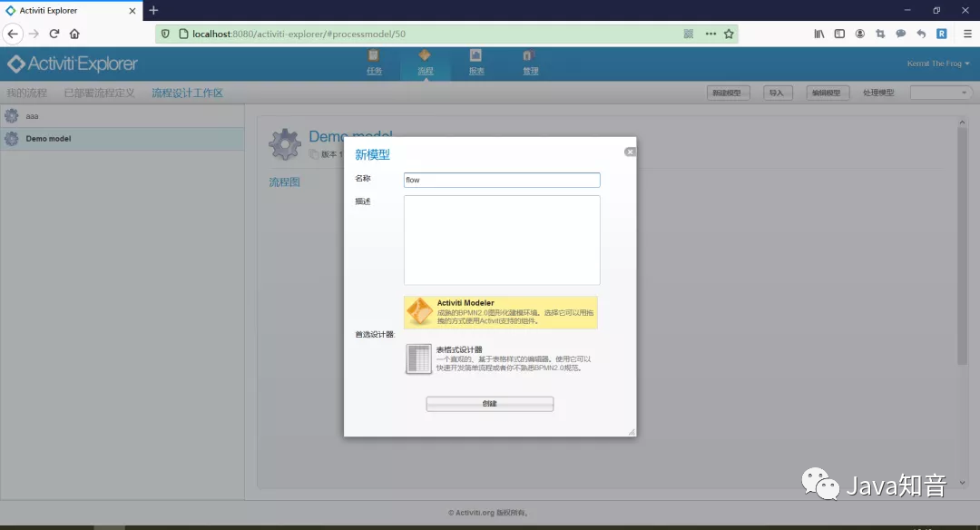
Task: Open the 报表 reports section
Action: (476, 63)
